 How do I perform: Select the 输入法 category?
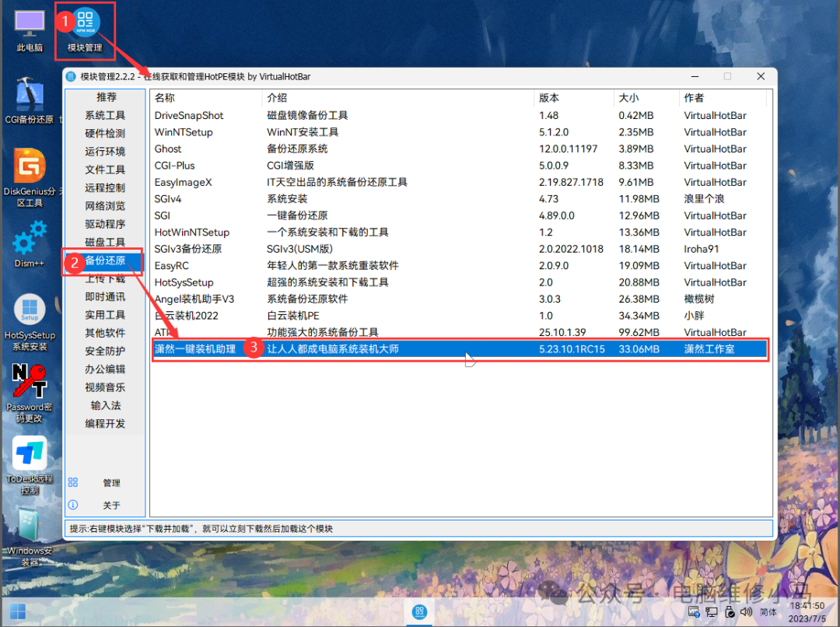pyautogui.click(x=106, y=405)
